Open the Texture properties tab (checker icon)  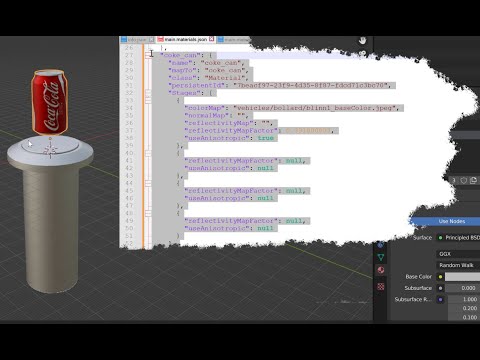point(381,286)
